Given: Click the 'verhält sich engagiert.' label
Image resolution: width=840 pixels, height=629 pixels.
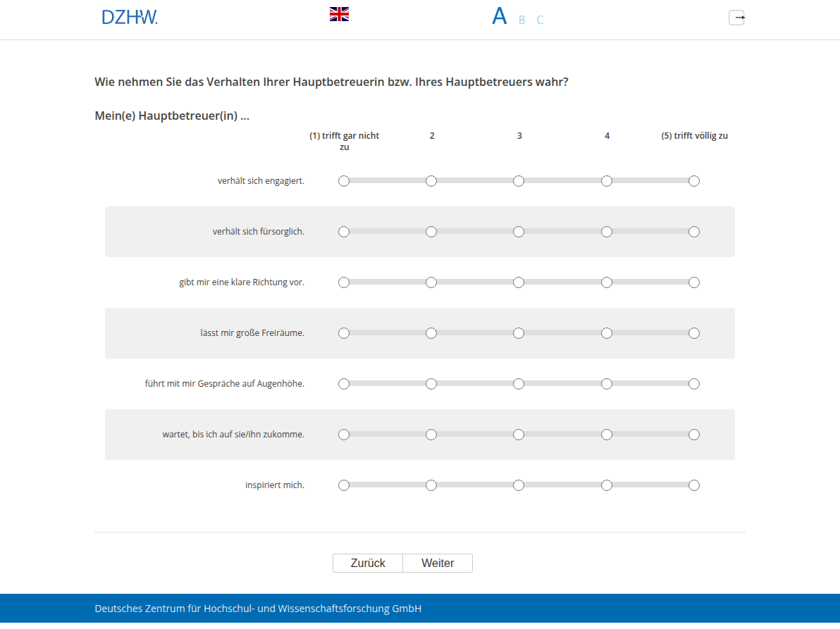Looking at the screenshot, I should pos(261,181).
